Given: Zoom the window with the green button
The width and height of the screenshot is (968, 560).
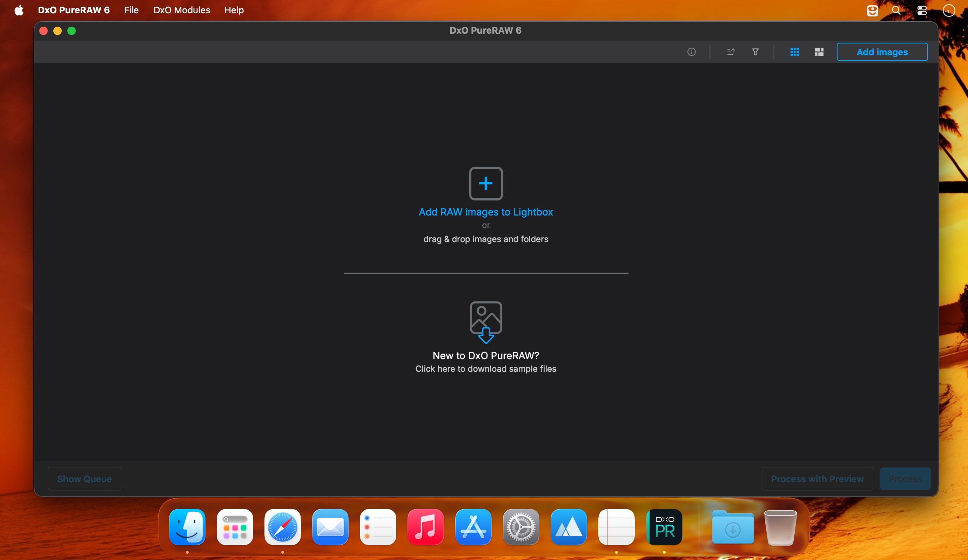Looking at the screenshot, I should point(72,31).
